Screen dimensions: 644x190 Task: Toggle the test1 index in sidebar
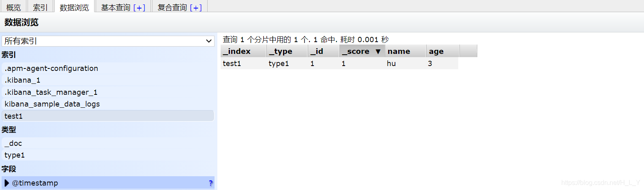[x=14, y=116]
